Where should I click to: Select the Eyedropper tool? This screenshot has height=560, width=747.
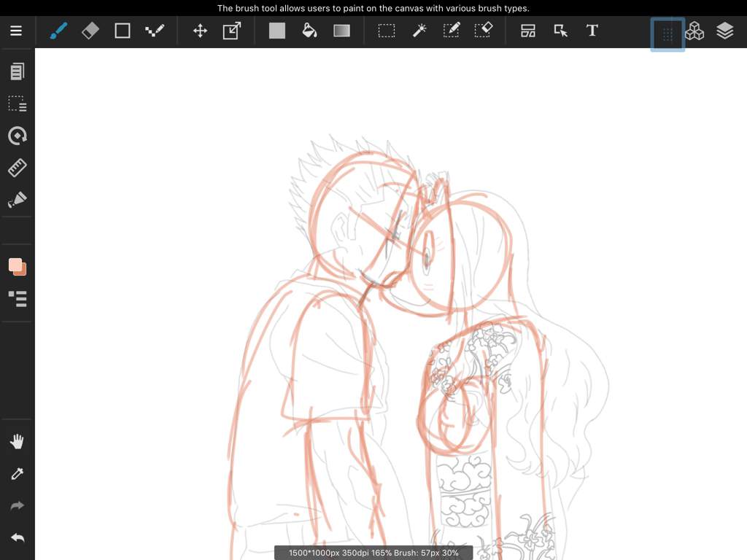pyautogui.click(x=18, y=474)
